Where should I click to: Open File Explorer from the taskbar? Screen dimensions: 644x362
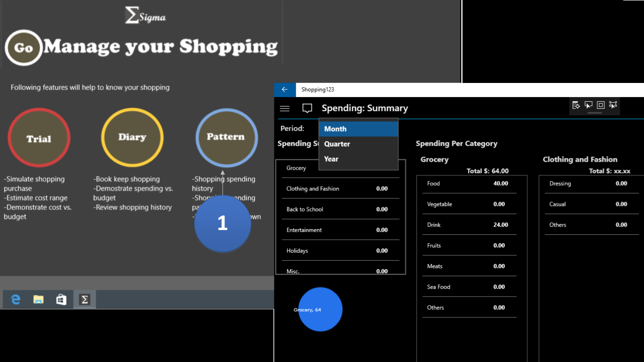point(39,299)
